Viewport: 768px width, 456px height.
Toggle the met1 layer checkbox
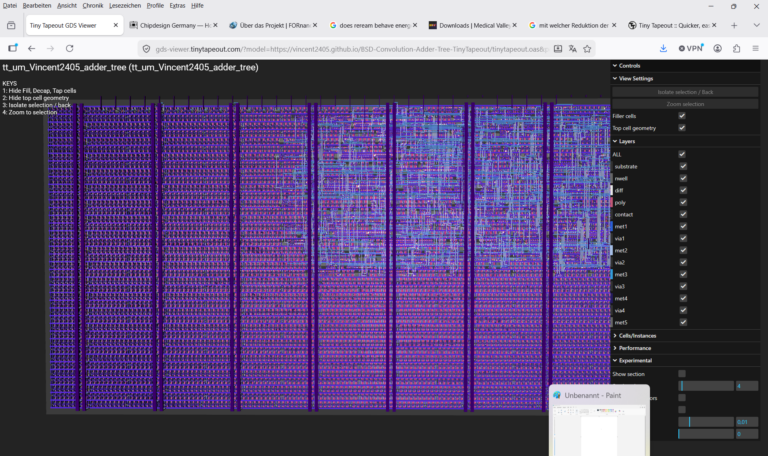click(683, 226)
